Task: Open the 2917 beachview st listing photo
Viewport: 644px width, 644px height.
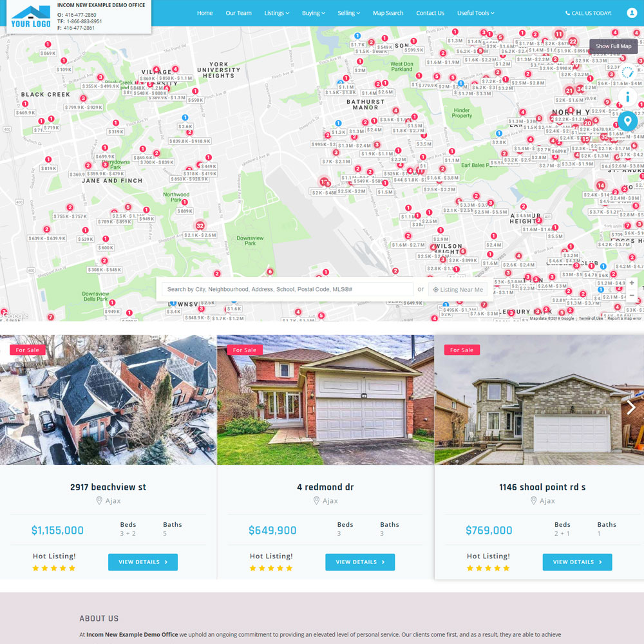Action: point(108,399)
